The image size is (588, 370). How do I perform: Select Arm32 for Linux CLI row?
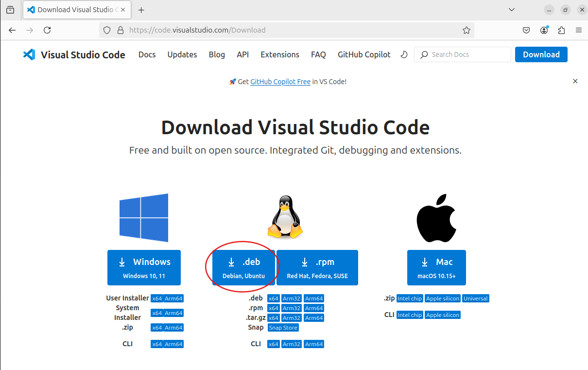(292, 344)
